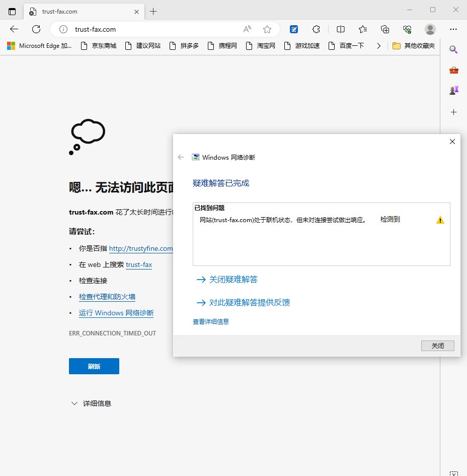
Task: Open the 京东商城 bookmark
Action: pyautogui.click(x=99, y=45)
